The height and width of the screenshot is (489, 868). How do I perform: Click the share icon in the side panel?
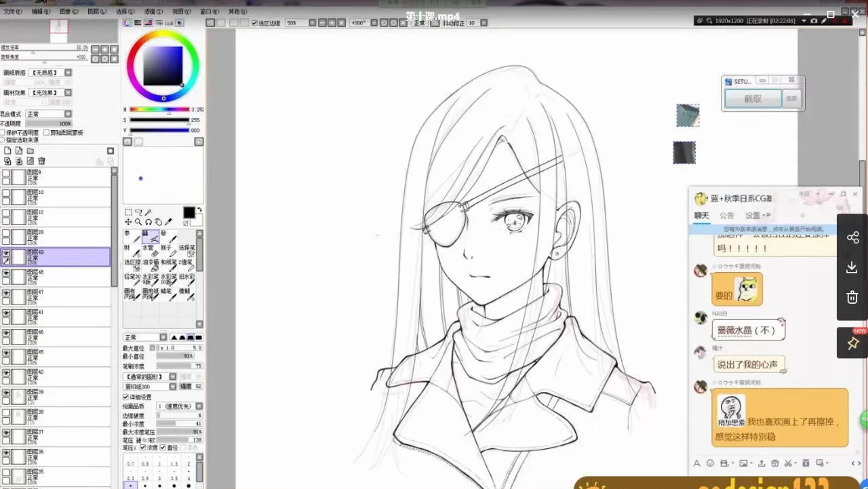point(852,237)
